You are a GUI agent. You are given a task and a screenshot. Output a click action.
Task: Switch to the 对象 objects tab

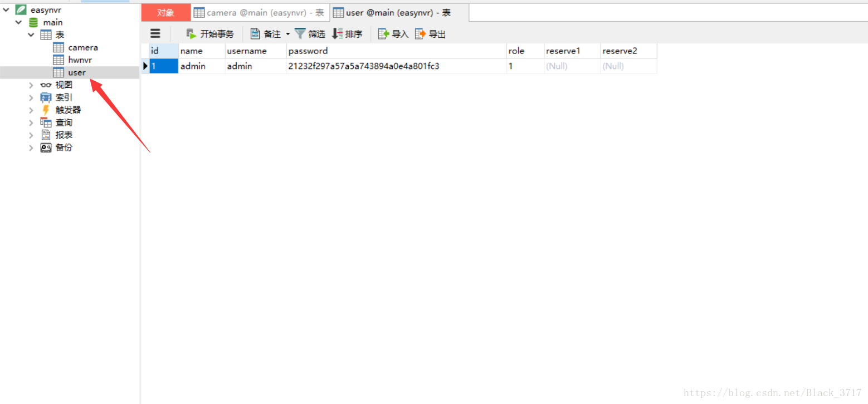[165, 12]
